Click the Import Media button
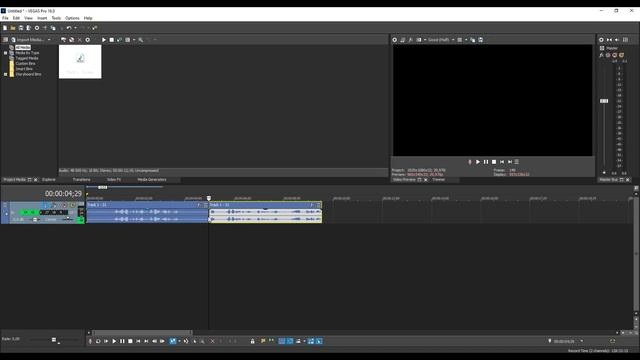This screenshot has width=640, height=360. (x=28, y=40)
